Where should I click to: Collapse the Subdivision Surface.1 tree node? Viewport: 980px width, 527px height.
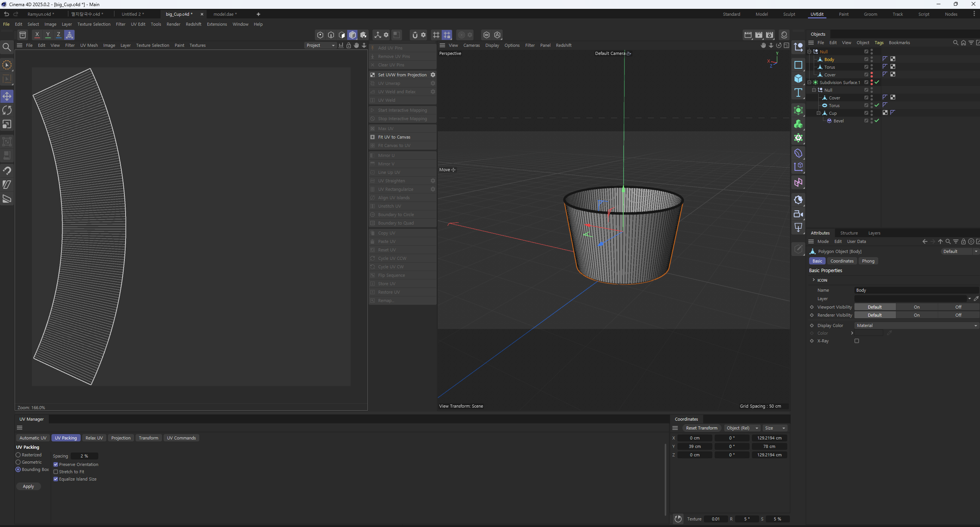pyautogui.click(x=809, y=83)
